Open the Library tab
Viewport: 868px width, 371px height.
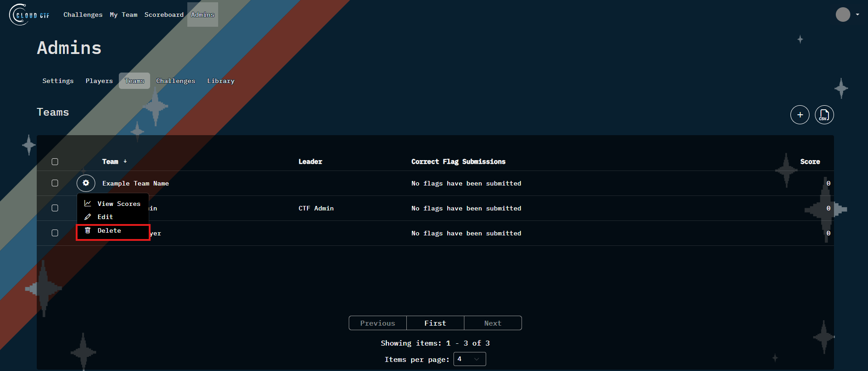[220, 81]
